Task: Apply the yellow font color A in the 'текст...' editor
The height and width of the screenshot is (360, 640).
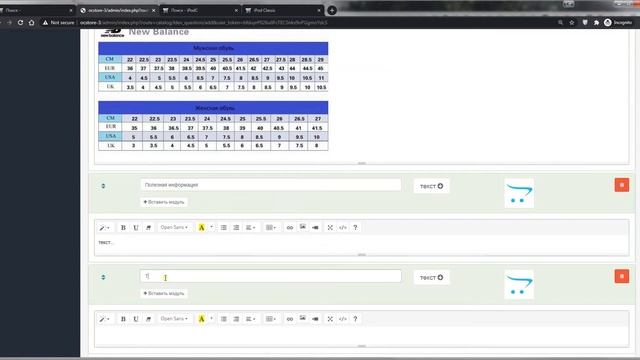Action: 201,227
